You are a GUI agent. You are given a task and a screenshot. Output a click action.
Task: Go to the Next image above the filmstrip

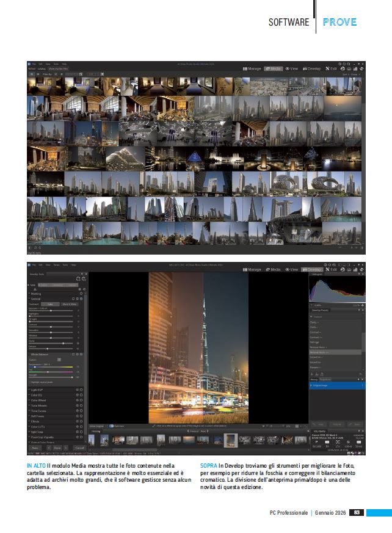point(204,431)
